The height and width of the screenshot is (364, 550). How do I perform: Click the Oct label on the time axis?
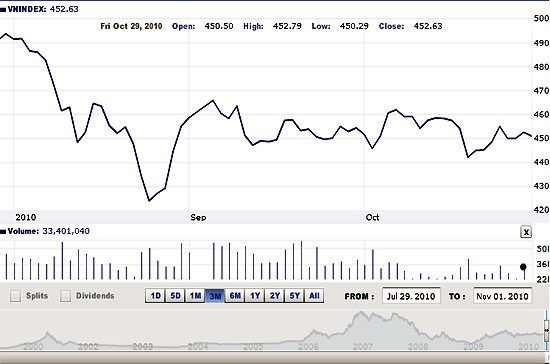(x=372, y=217)
